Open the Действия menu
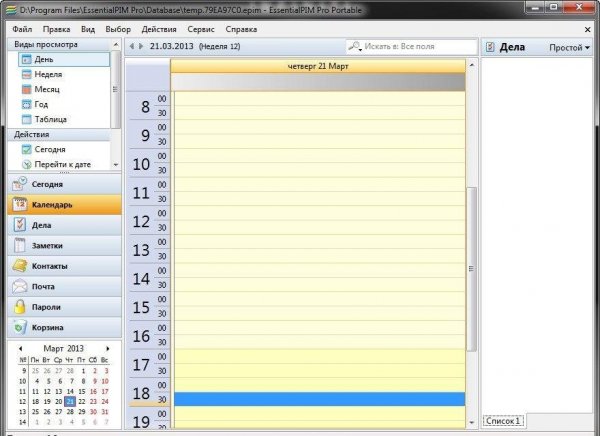This screenshot has width=600, height=436. tap(159, 29)
